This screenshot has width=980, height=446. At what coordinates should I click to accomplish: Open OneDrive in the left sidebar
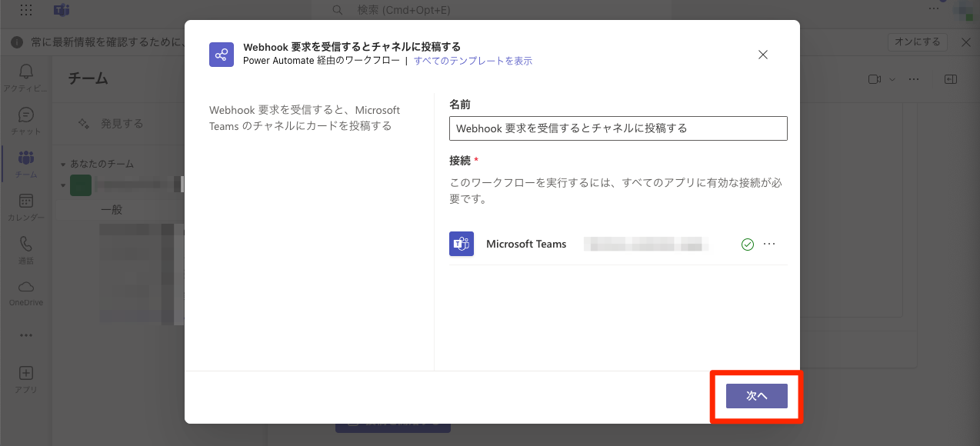[x=26, y=293]
